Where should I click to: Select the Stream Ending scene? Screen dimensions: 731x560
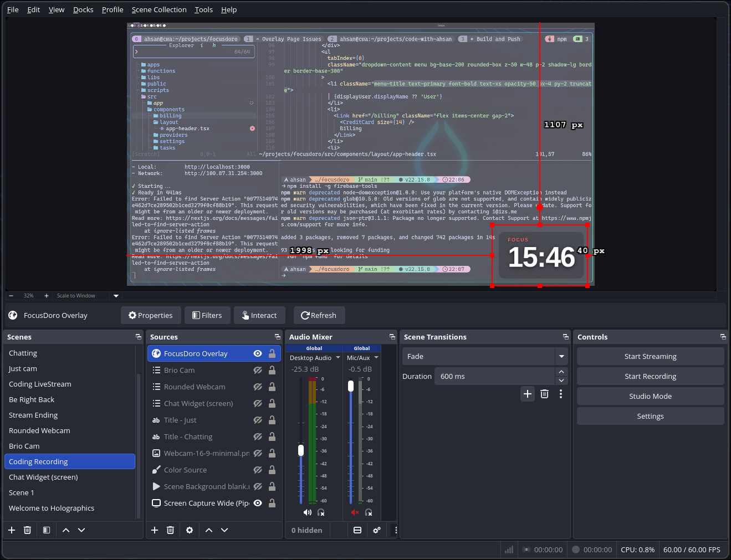[x=33, y=415]
